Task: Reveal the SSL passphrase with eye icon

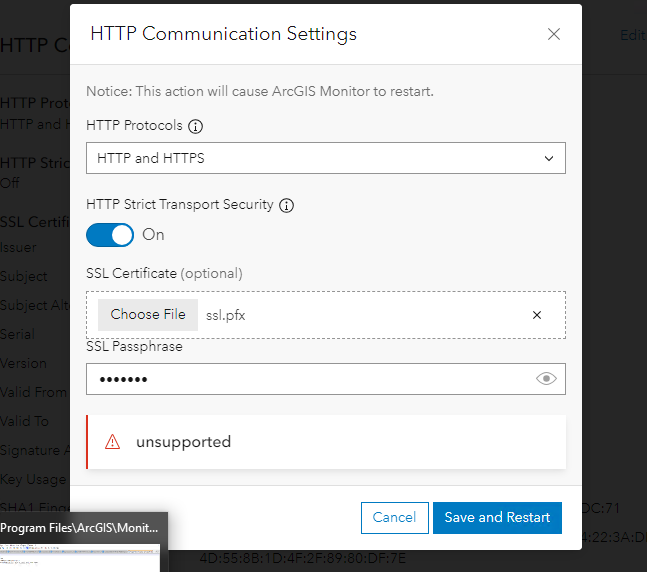Action: click(546, 378)
